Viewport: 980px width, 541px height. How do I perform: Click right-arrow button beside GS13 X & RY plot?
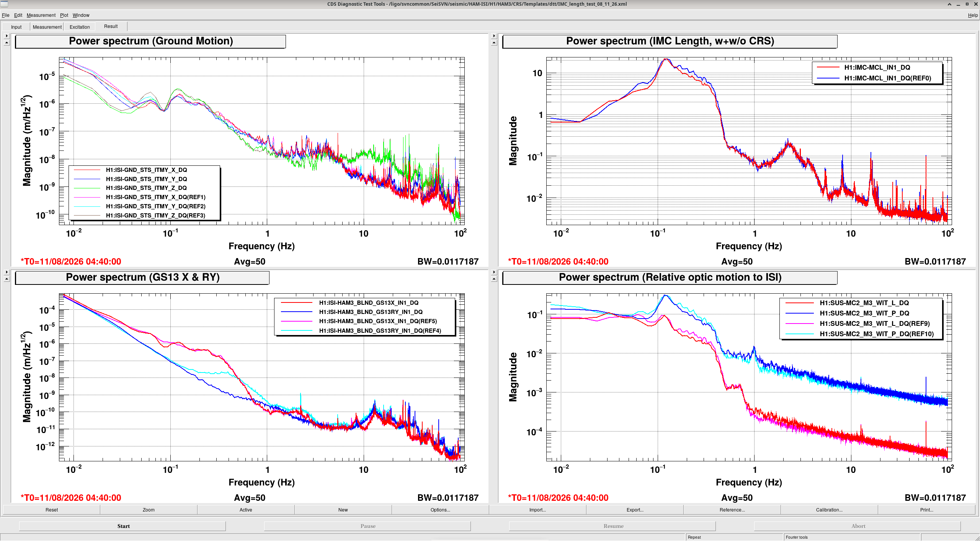7,272
